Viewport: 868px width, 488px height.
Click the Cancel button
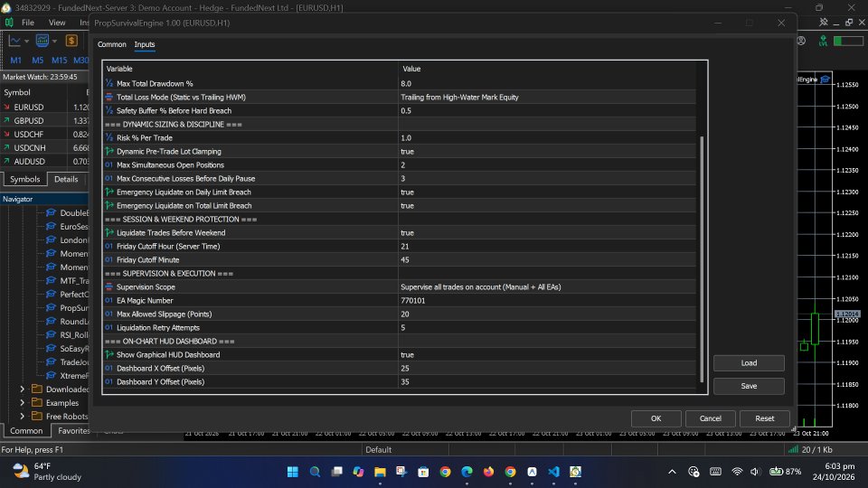coord(711,418)
